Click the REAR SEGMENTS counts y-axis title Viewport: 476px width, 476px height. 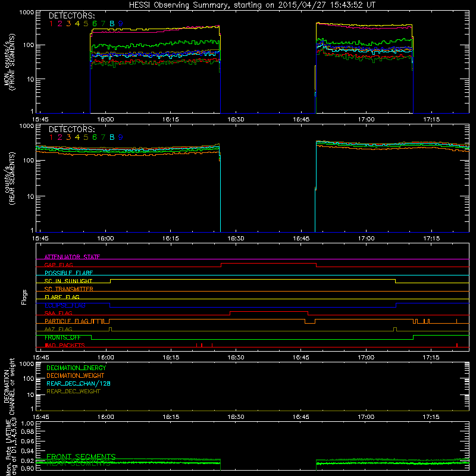tap(9, 178)
